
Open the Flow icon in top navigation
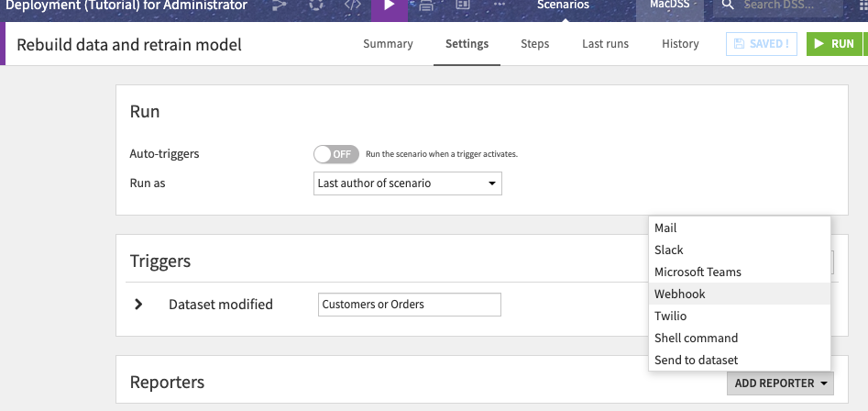click(x=280, y=6)
